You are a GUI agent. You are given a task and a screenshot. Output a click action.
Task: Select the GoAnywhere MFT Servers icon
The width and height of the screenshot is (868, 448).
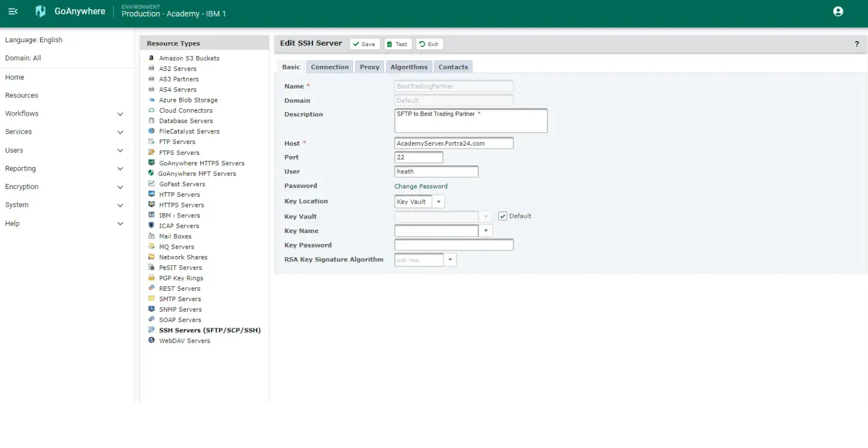coord(152,173)
